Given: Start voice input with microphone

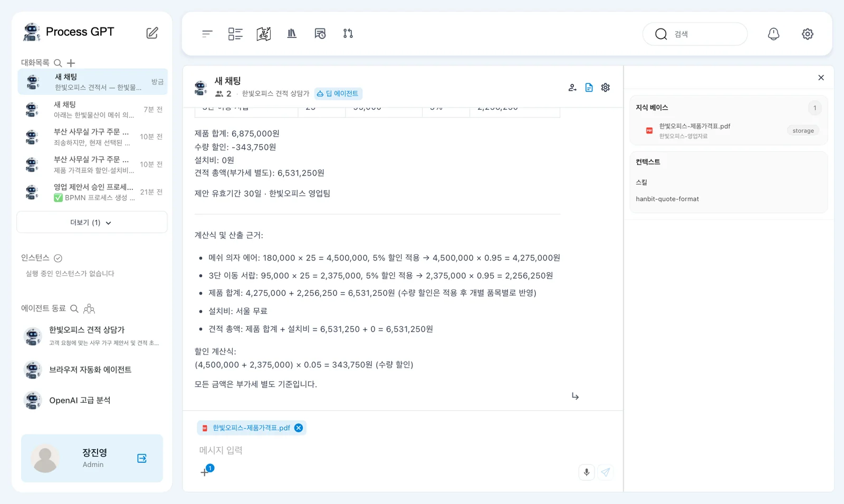Looking at the screenshot, I should (x=587, y=472).
